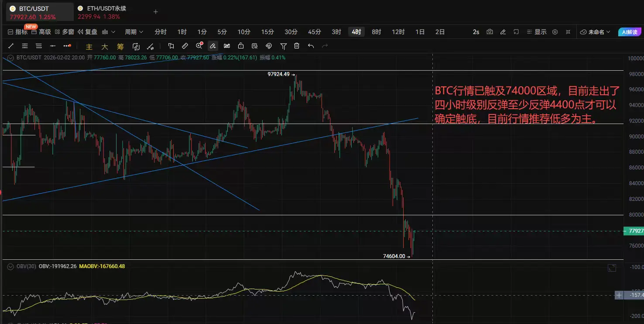This screenshot has width=644, height=324.
Task: Pick the parallel channel lines tool
Action: [25, 46]
